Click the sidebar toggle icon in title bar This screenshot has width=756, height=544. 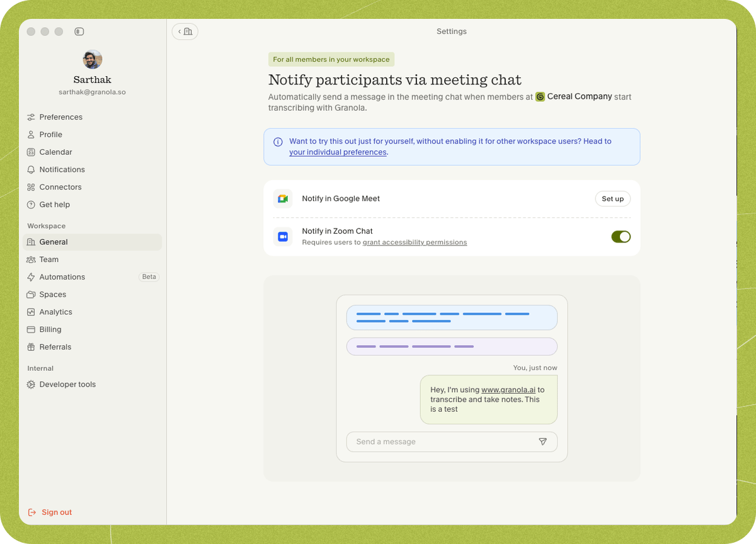79,31
